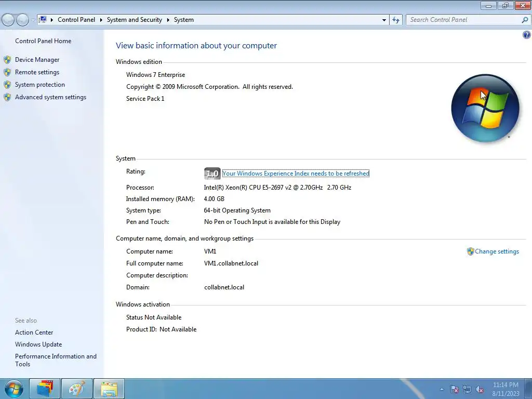Image resolution: width=532 pixels, height=399 pixels.
Task: Click the Forward navigation button
Action: [22, 20]
